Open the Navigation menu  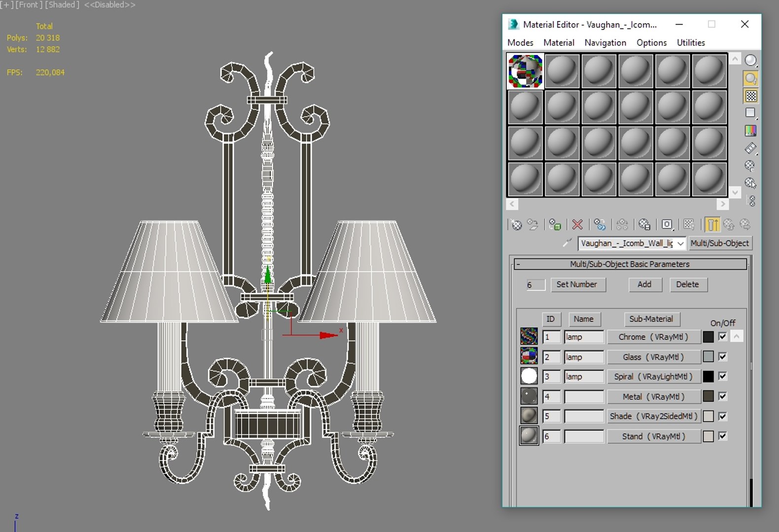[x=605, y=43]
